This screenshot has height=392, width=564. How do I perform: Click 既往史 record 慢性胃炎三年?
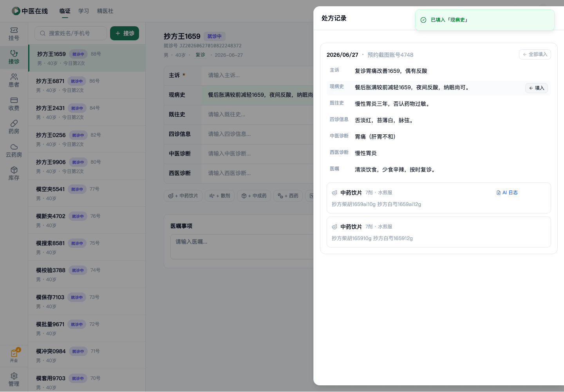(x=393, y=104)
